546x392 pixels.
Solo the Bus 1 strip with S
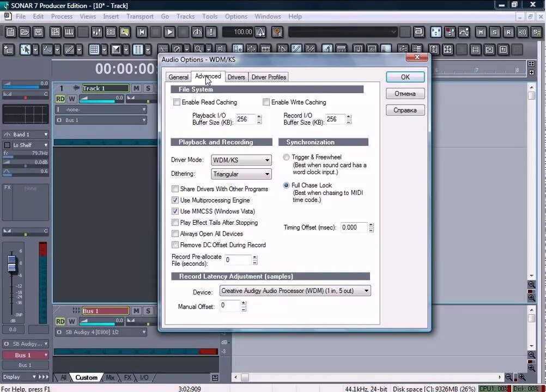point(148,311)
